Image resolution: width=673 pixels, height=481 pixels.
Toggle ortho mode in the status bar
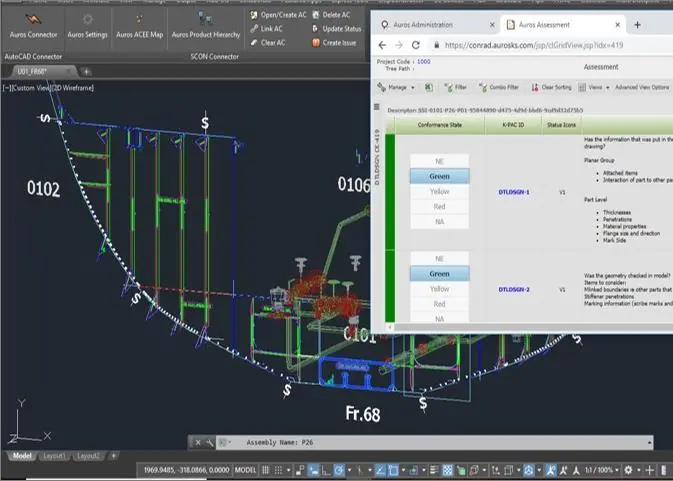click(326, 471)
